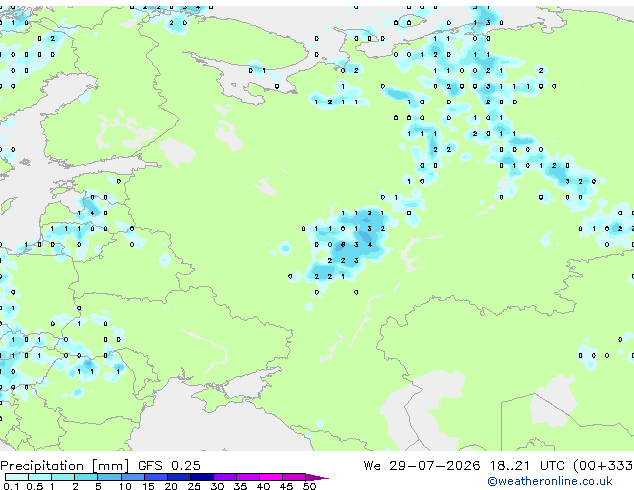The image size is (634, 490).
Task: Click the '(00+333' forecast offset text
Action: coord(603,466)
